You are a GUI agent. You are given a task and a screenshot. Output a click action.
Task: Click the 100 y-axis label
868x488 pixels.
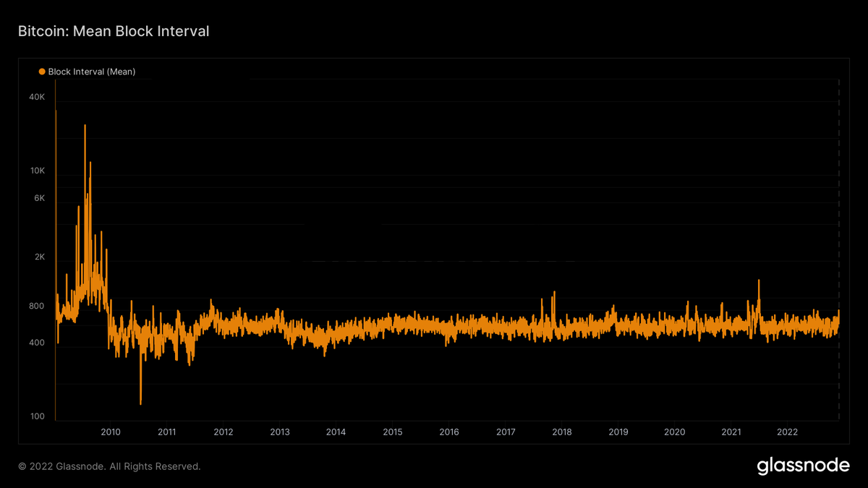(38, 416)
